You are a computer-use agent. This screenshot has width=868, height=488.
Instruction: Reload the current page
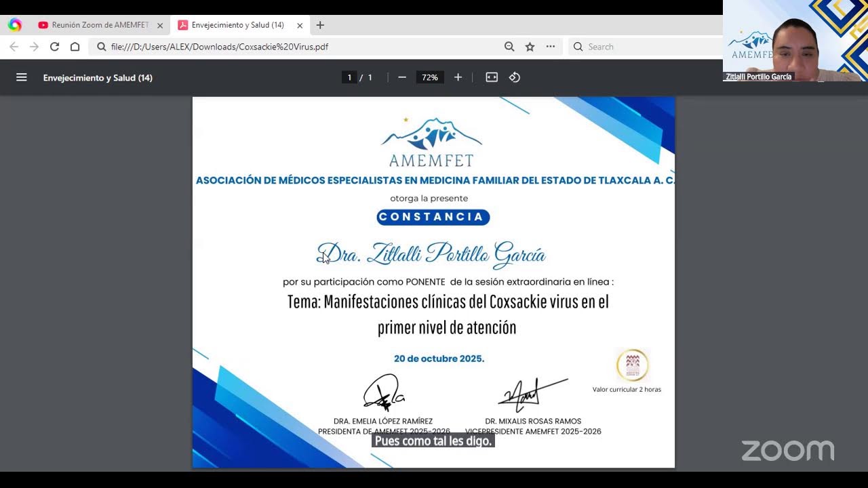click(54, 47)
